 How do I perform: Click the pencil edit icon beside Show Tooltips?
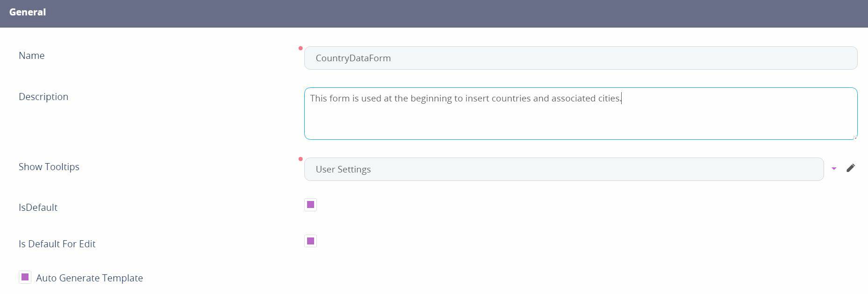tap(851, 168)
